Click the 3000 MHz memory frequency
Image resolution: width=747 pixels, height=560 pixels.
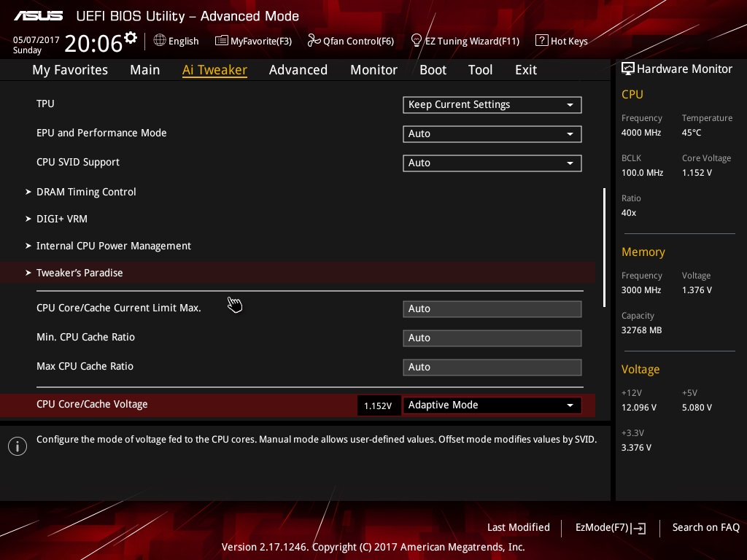641,290
